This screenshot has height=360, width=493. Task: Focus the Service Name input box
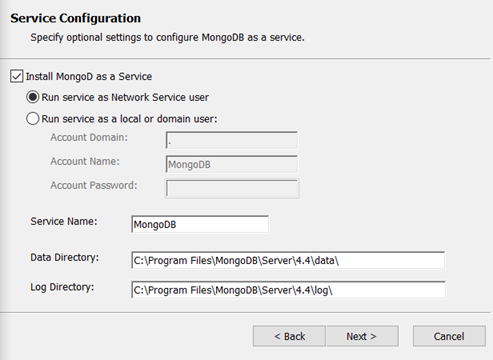(200, 224)
